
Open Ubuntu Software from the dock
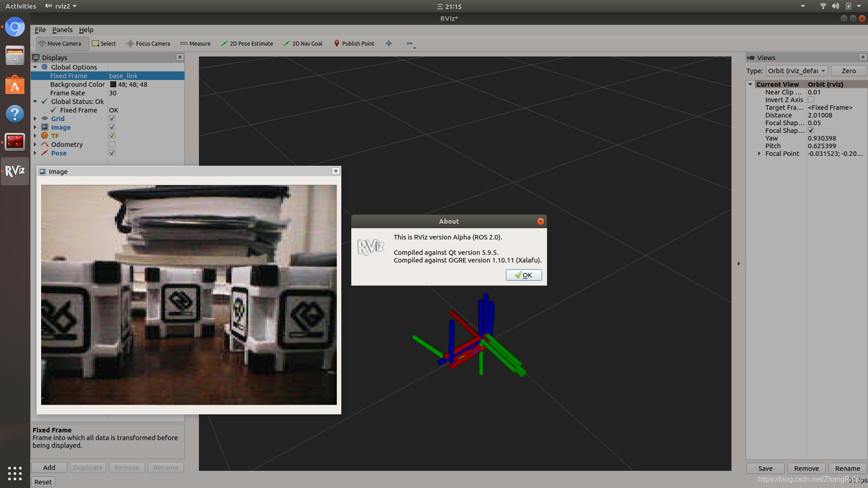(14, 85)
